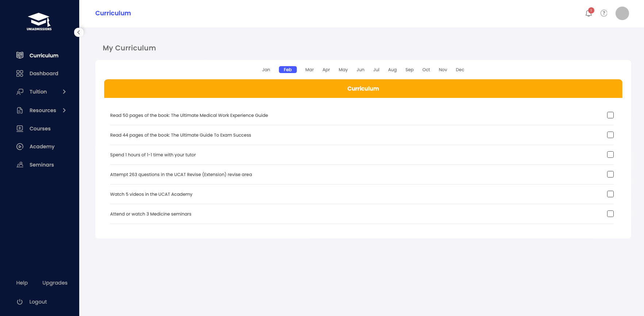This screenshot has height=316, width=644.
Task: Check off the Medical Work Experience Guide task
Action: [x=610, y=115]
